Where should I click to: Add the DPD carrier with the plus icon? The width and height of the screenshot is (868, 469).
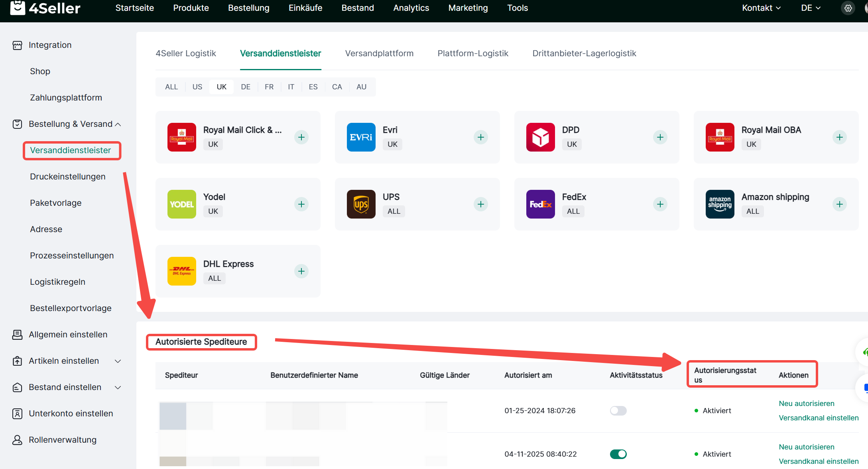tap(660, 137)
